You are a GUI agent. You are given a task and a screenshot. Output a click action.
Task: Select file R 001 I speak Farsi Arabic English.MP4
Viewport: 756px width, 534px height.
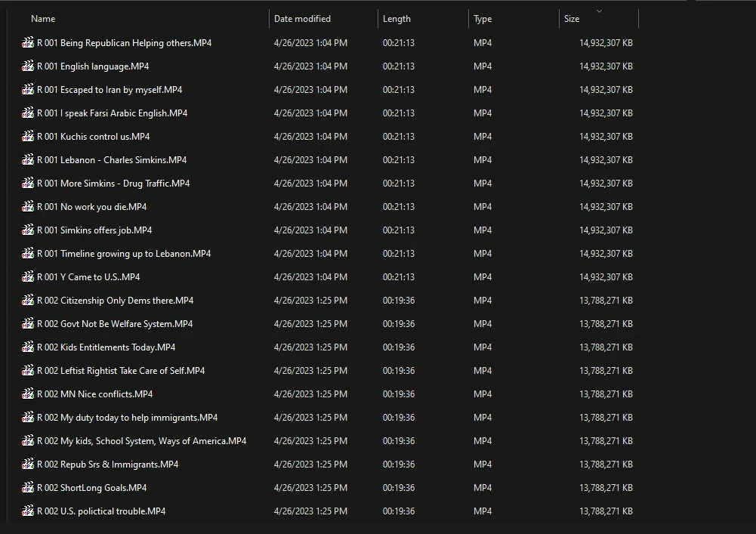(113, 113)
